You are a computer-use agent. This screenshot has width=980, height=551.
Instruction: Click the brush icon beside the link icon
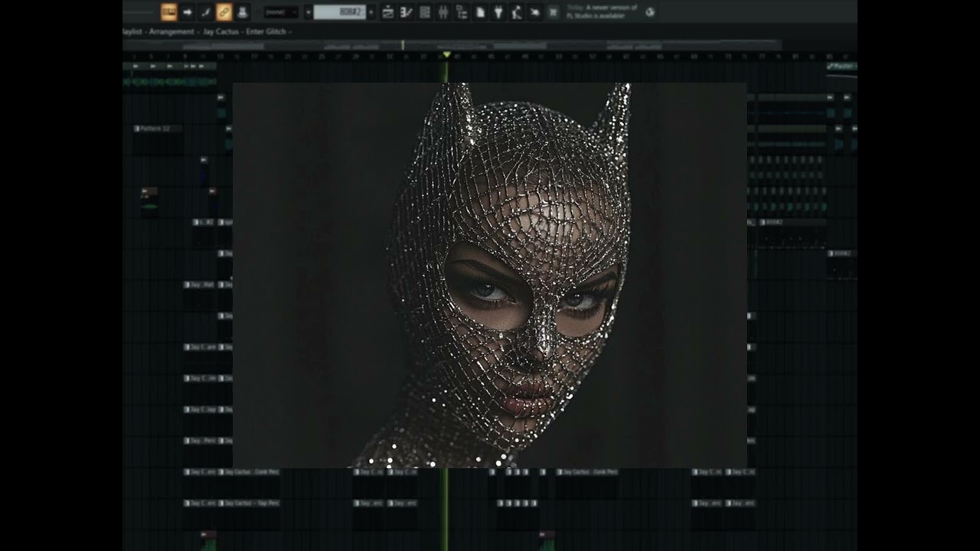(x=205, y=11)
